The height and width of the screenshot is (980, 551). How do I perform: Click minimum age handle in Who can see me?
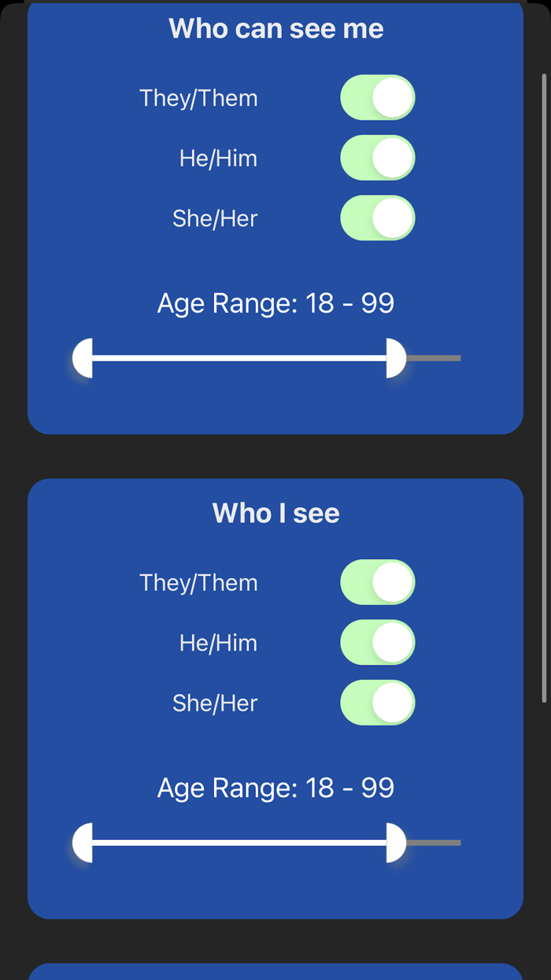click(83, 358)
